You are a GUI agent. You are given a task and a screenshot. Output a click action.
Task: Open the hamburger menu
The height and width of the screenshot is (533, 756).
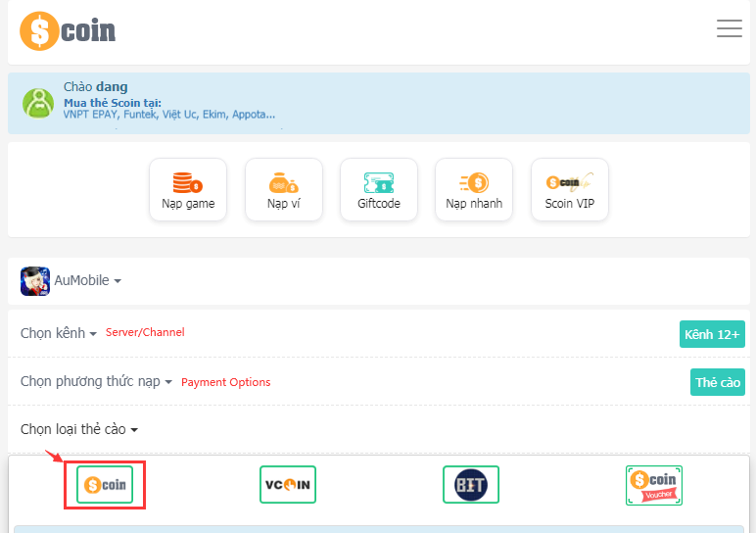coord(729,28)
